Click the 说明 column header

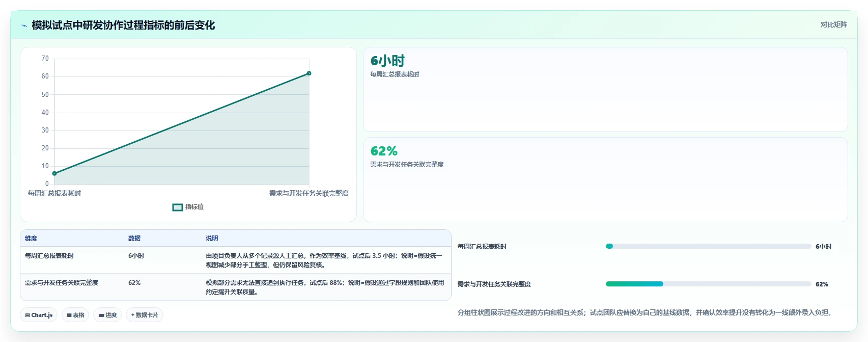point(212,239)
